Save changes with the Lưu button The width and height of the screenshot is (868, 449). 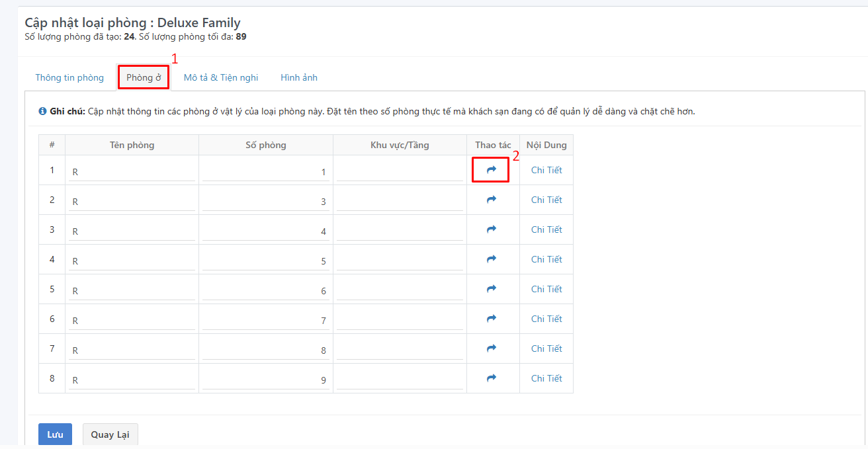(x=55, y=434)
